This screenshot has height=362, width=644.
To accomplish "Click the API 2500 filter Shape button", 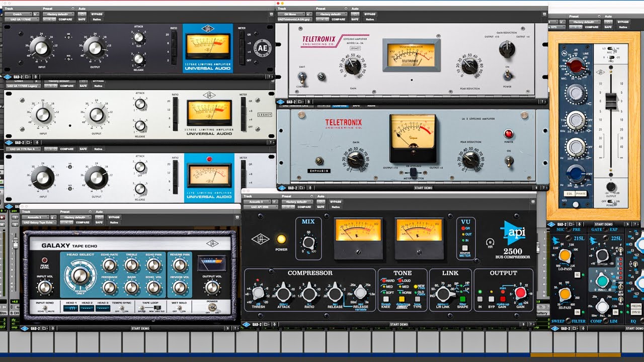I will [462, 299].
